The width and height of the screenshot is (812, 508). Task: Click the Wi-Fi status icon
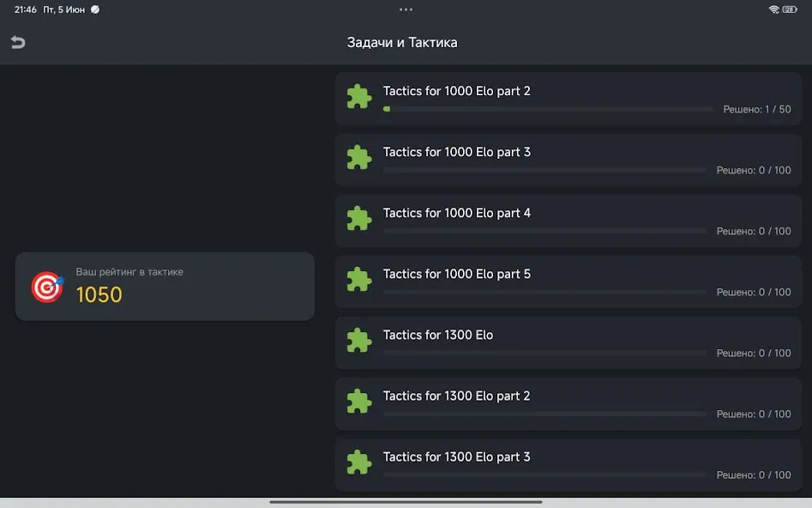773,9
